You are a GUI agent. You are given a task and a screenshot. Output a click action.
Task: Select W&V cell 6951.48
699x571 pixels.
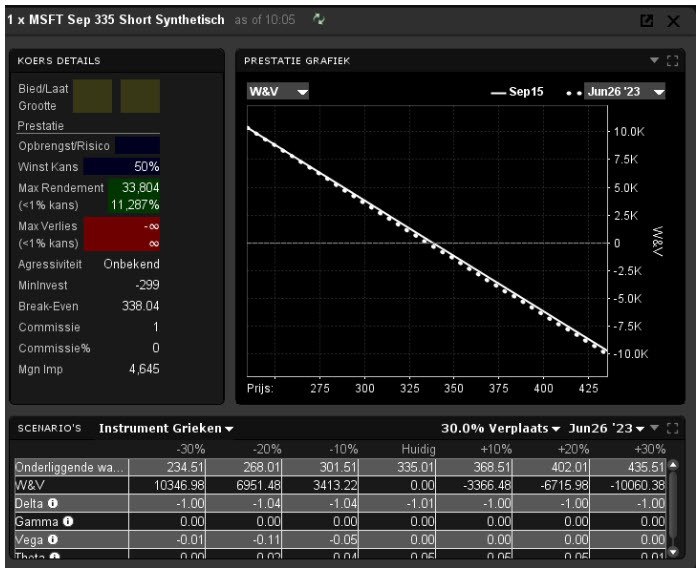(244, 485)
